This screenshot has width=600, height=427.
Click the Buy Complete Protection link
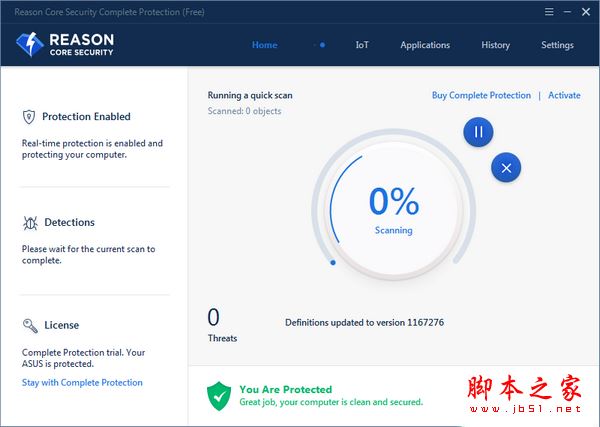point(481,95)
